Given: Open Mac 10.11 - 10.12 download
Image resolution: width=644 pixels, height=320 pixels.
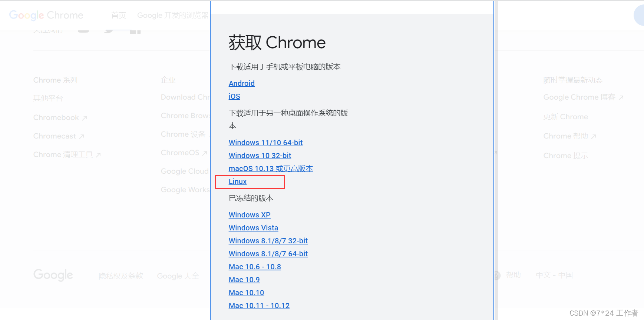Looking at the screenshot, I should point(259,306).
